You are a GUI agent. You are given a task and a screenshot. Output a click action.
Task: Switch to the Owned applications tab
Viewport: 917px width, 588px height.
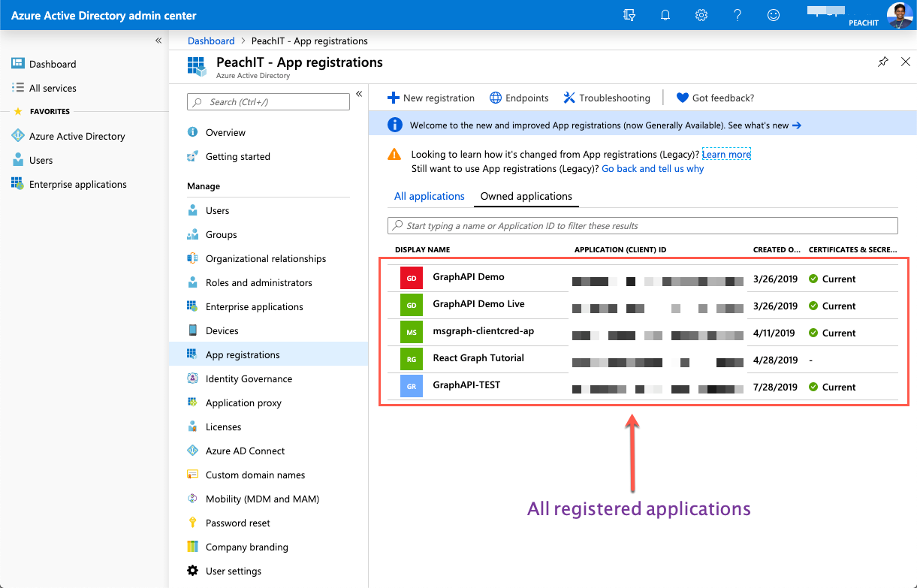tap(526, 197)
